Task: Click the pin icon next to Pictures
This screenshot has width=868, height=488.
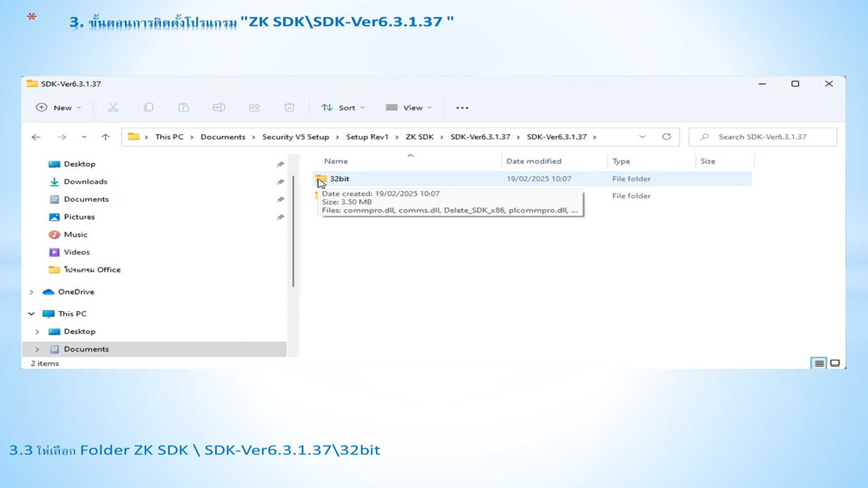Action: click(x=280, y=217)
